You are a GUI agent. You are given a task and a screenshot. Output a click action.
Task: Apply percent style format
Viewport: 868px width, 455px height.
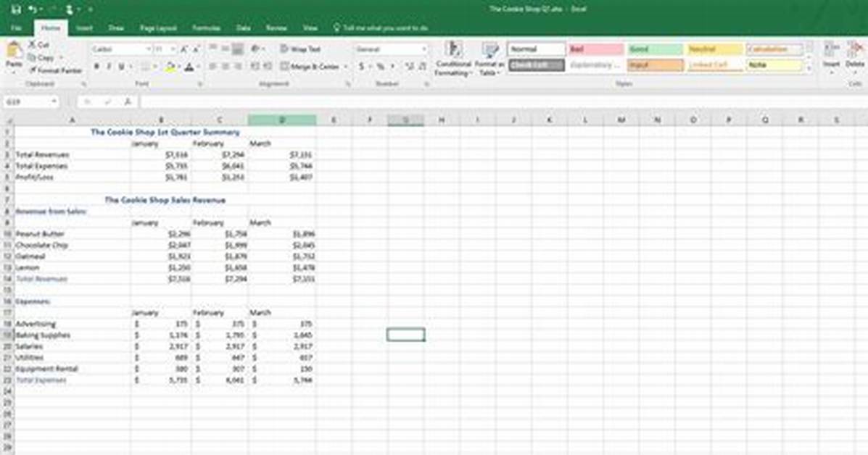[x=380, y=67]
